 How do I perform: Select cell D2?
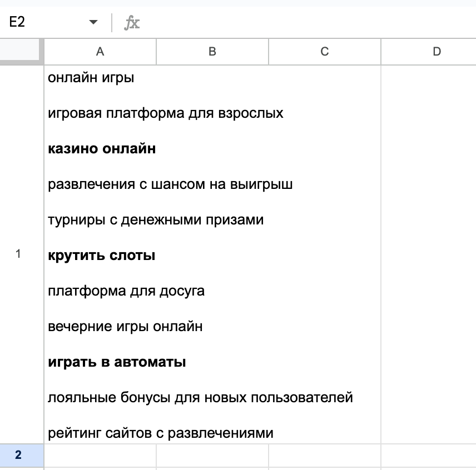click(429, 456)
